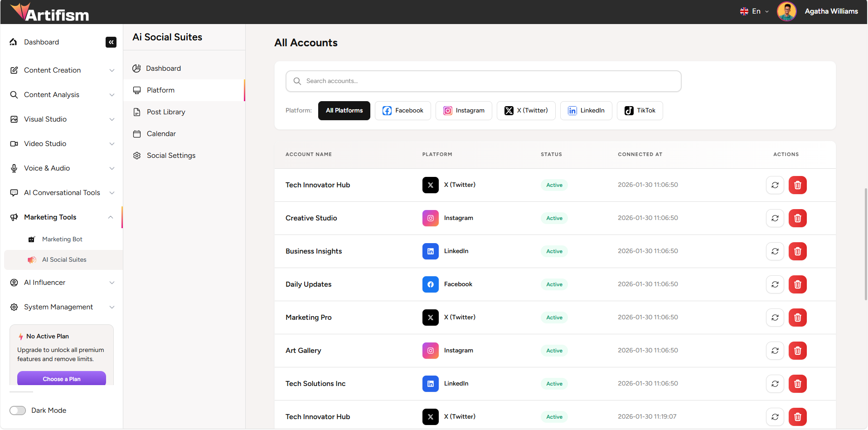Click the refresh icon for Tech Innovator Hub

click(775, 185)
